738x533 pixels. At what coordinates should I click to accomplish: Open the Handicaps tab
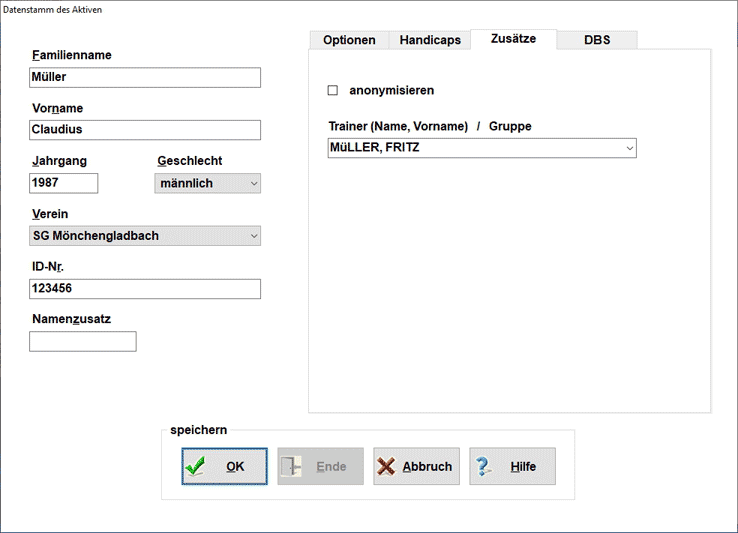[x=430, y=40]
